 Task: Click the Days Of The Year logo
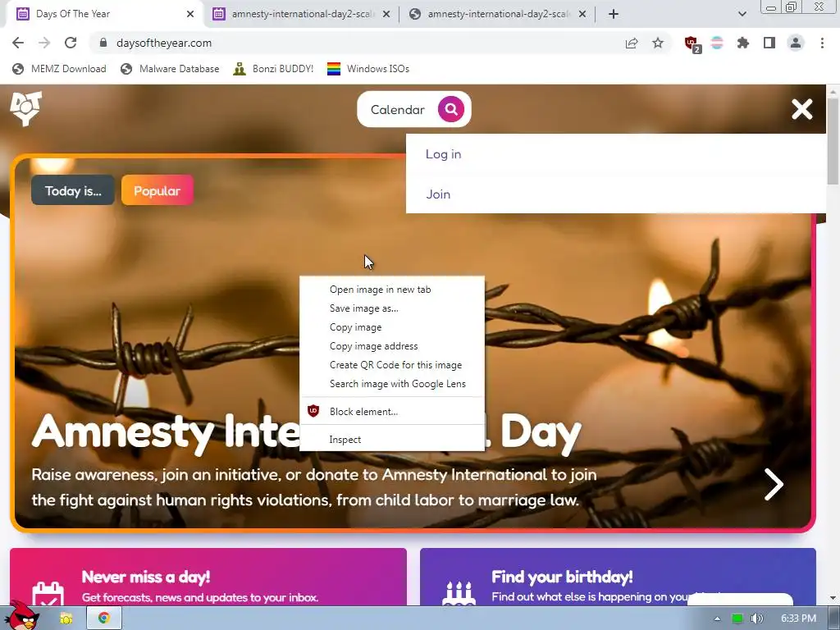tap(25, 109)
